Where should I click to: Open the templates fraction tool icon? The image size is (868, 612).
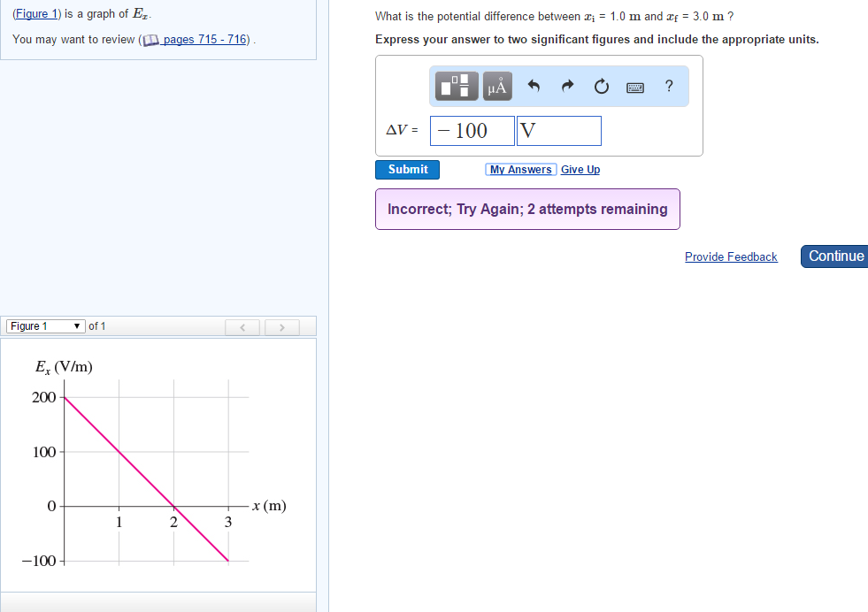pyautogui.click(x=457, y=86)
